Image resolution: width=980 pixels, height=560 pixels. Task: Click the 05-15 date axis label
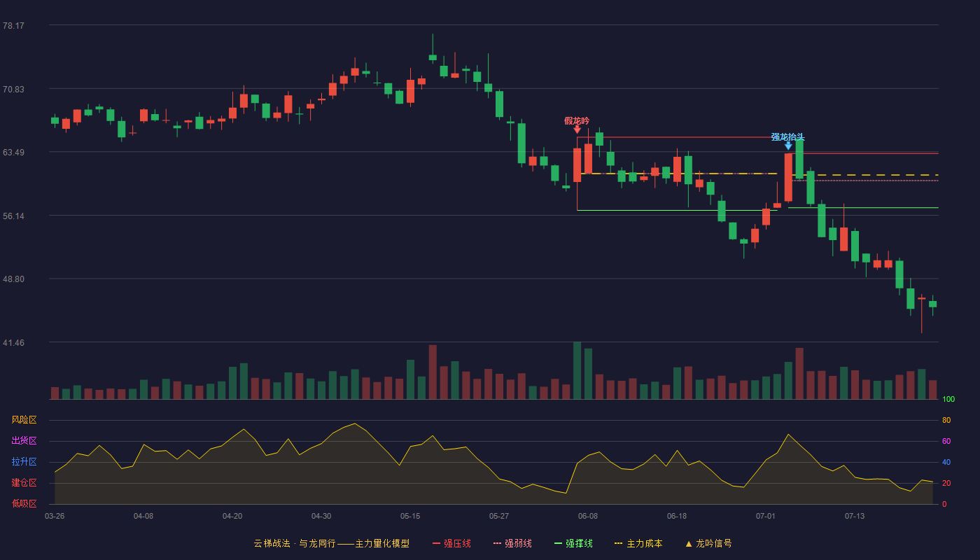click(410, 516)
